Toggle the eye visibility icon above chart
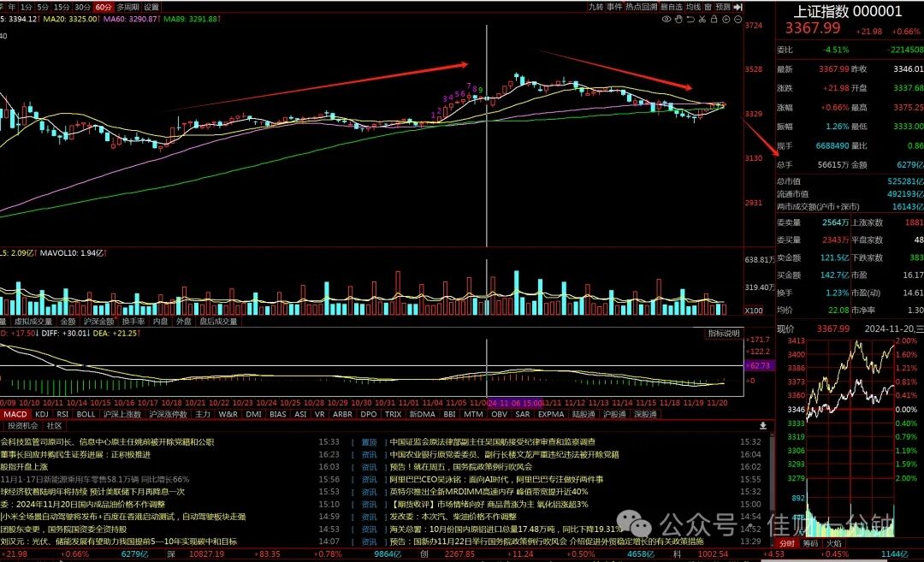This screenshot has width=924, height=562. point(666,20)
